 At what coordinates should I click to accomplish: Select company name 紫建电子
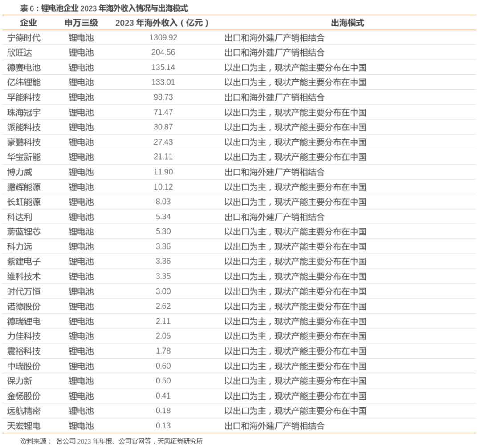(24, 262)
